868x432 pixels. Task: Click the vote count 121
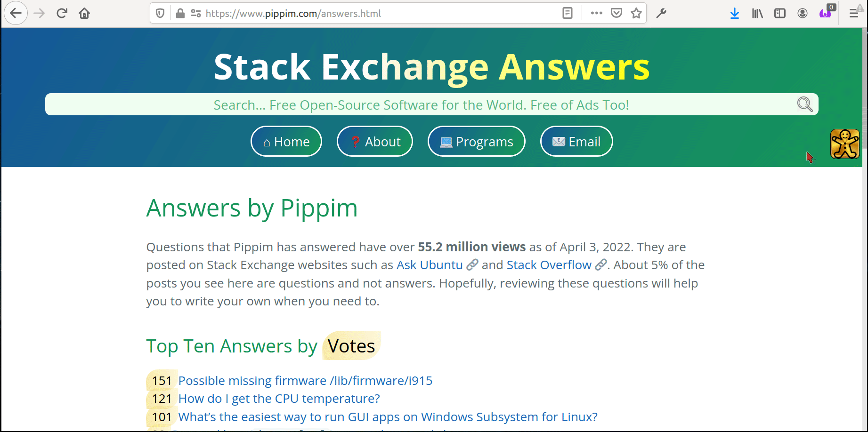click(x=162, y=399)
